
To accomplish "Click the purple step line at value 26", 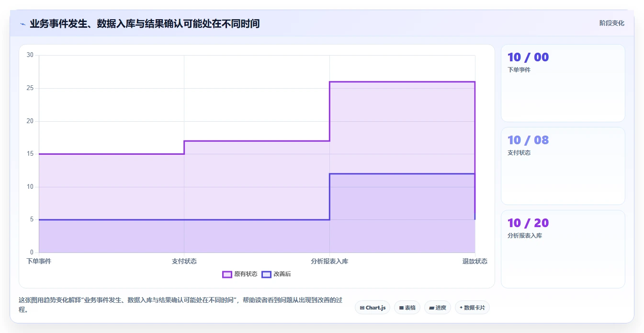I will [x=402, y=82].
